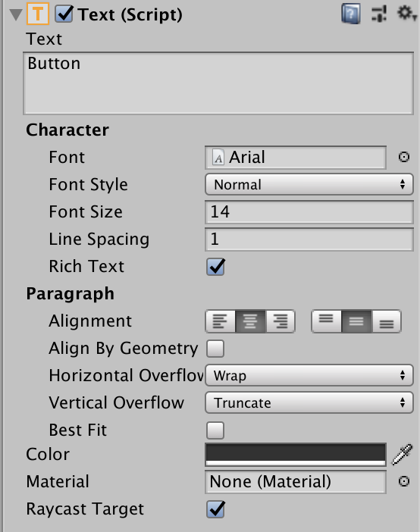Open the Text component help reference icon
420x532 pixels.
351,15
